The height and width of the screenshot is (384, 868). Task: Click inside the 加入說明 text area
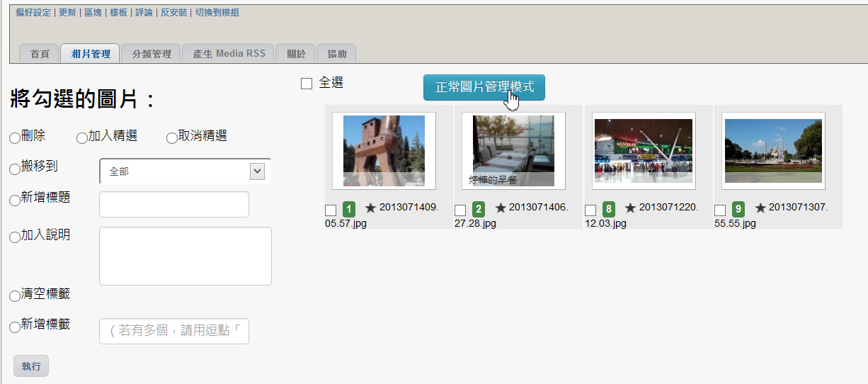185,256
